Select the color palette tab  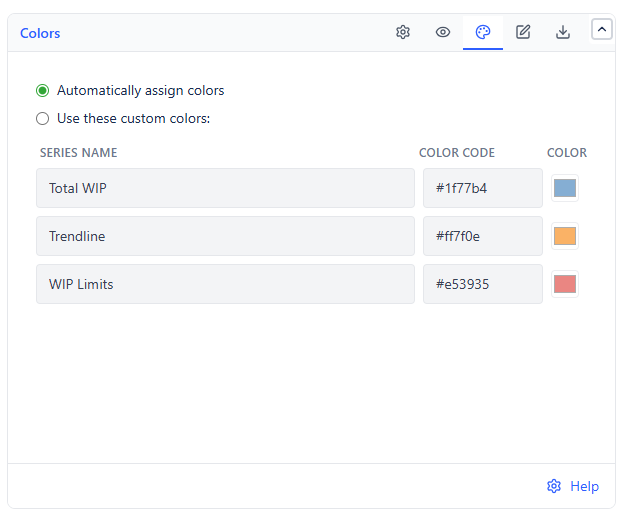(483, 32)
